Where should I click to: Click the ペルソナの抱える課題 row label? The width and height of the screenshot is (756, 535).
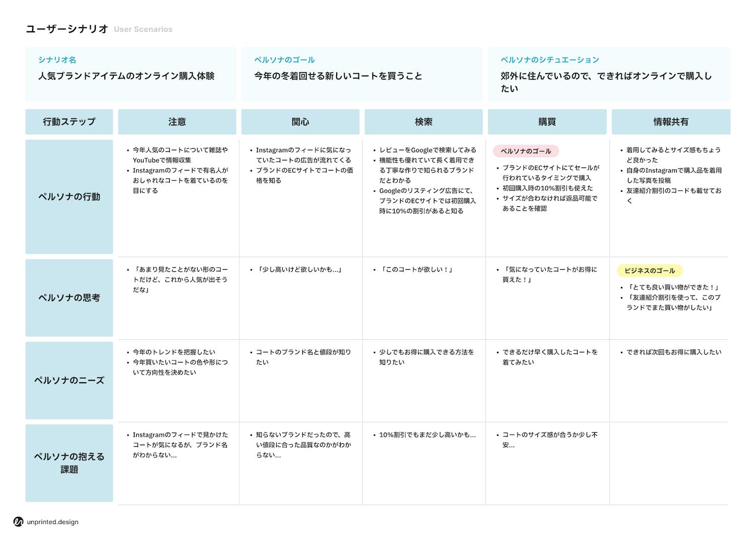pos(69,463)
